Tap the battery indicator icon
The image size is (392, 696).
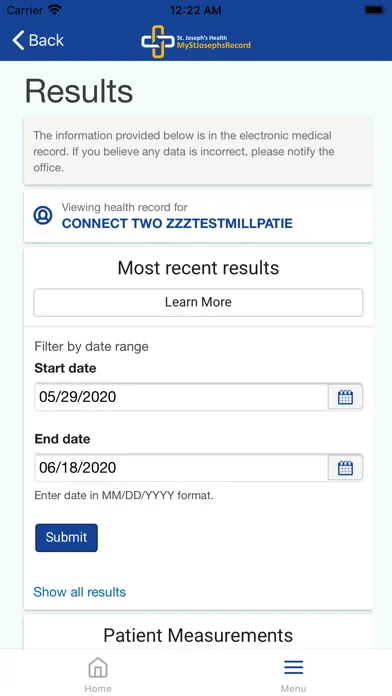[374, 10]
